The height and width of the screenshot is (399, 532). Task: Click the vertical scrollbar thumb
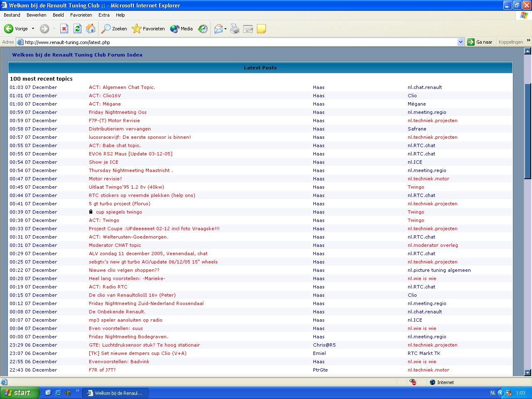tap(527, 131)
